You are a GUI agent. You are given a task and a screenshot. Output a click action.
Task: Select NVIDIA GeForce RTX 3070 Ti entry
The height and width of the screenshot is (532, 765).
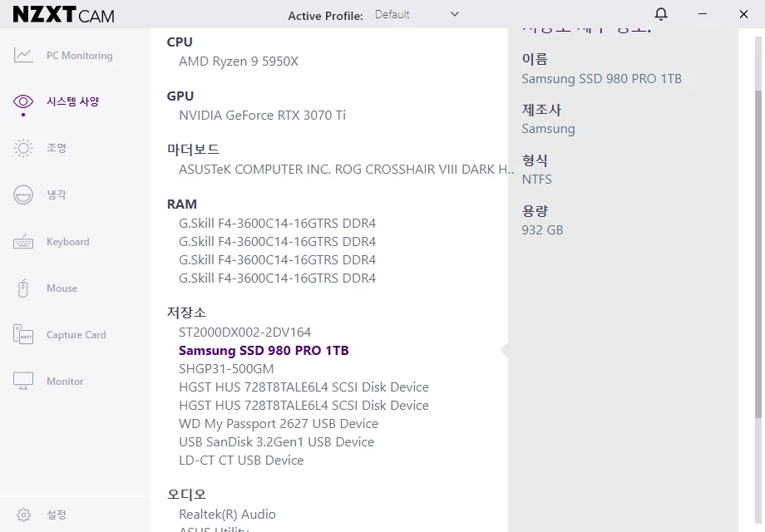[262, 116]
